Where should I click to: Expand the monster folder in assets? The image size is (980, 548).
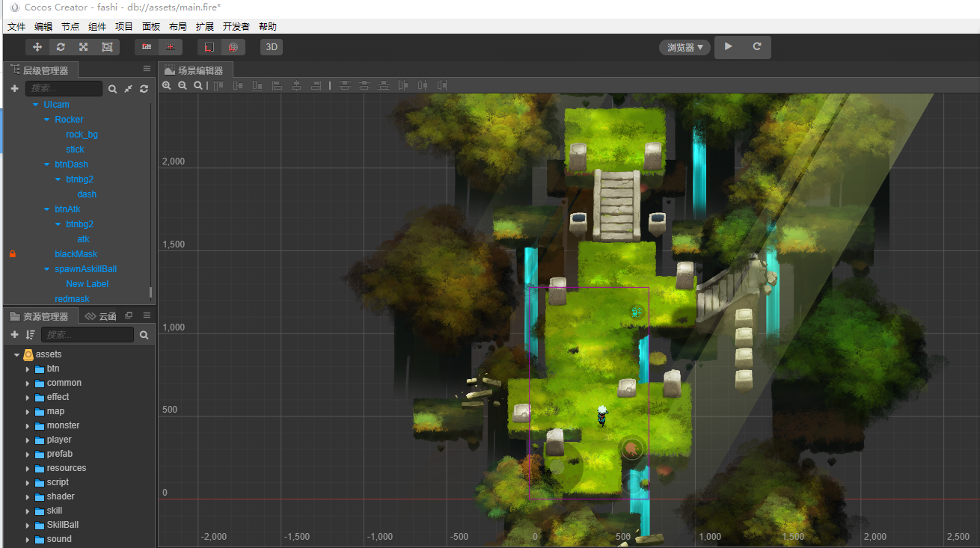click(x=29, y=425)
